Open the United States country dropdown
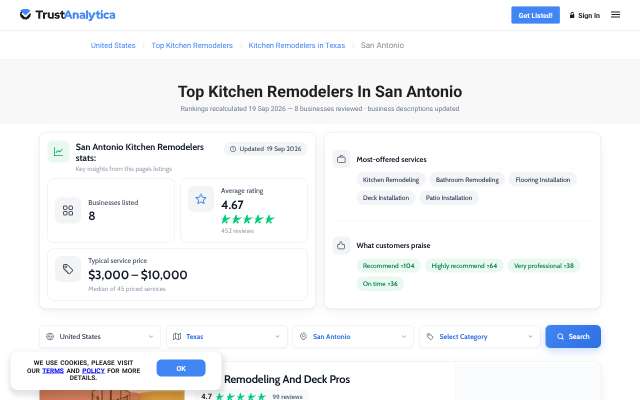Viewport: 640px width, 400px height. (100, 336)
